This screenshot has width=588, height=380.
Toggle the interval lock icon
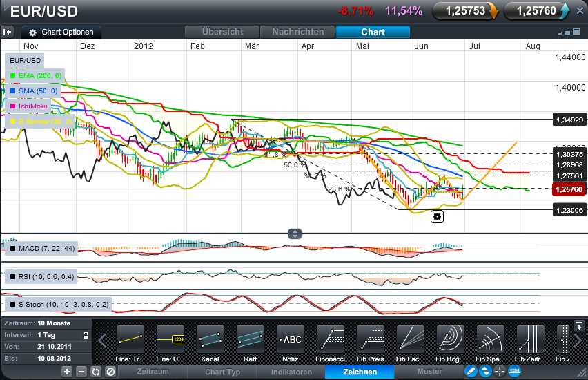tap(86, 335)
